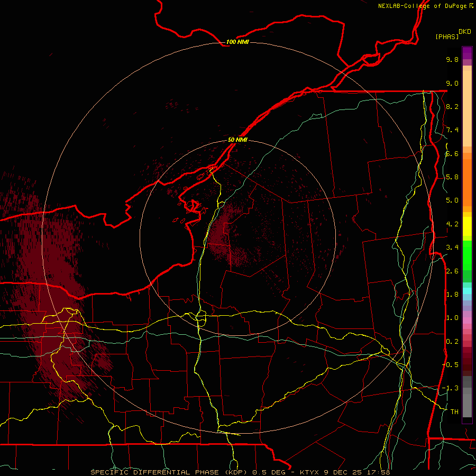Click the cyan segment of the color bar

coord(467,291)
